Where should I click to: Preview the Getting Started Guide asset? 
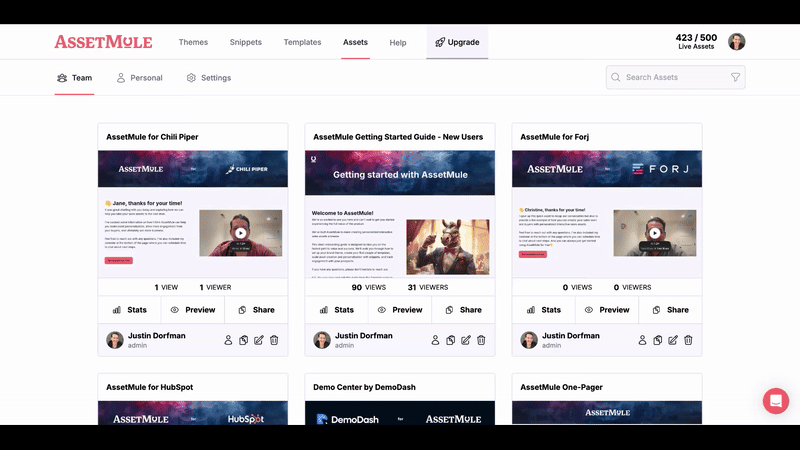click(400, 310)
